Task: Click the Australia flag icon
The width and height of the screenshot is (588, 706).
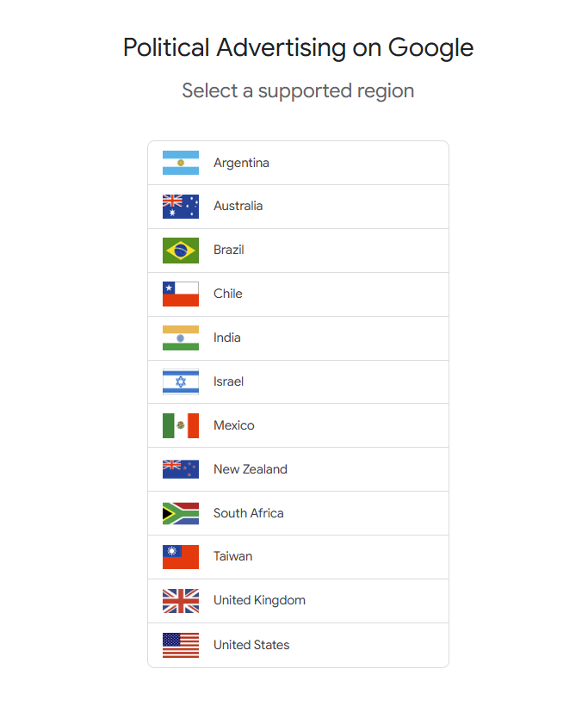Action: pos(181,207)
